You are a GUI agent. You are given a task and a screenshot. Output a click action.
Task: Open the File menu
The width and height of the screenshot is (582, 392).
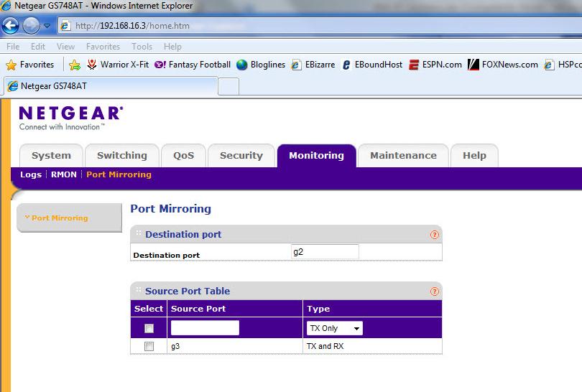click(13, 47)
